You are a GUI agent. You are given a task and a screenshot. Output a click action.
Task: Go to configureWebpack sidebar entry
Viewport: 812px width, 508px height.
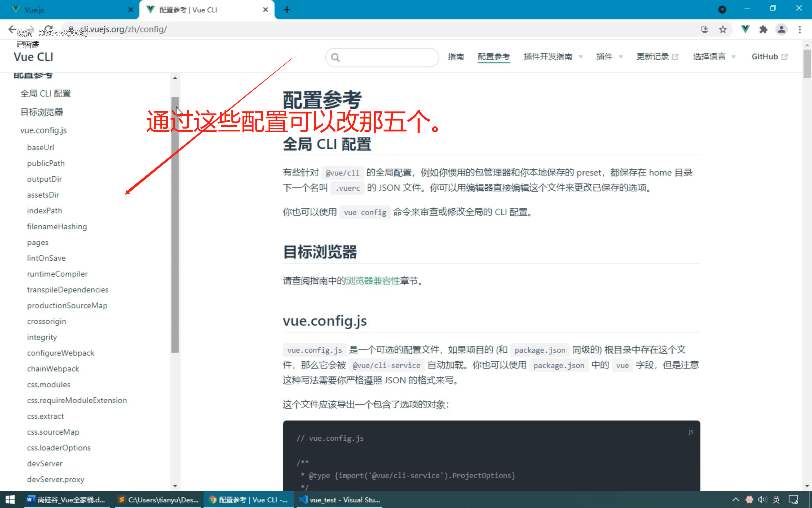(x=61, y=353)
